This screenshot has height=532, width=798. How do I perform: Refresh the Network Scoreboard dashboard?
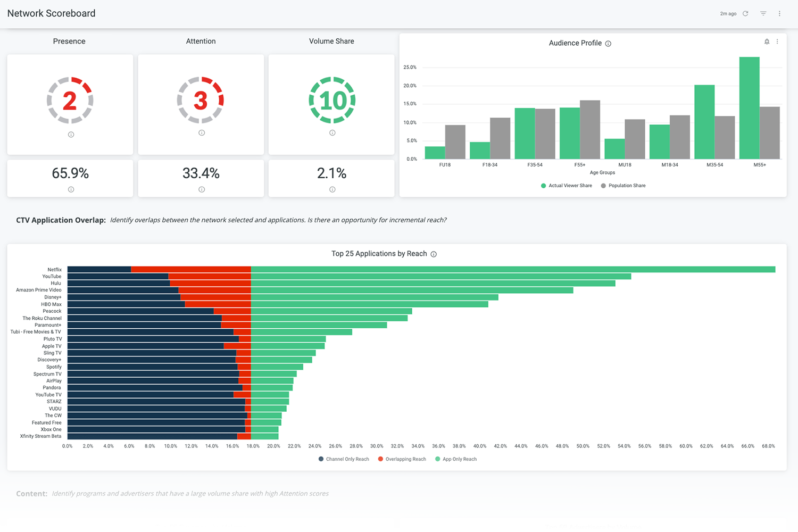pyautogui.click(x=746, y=13)
